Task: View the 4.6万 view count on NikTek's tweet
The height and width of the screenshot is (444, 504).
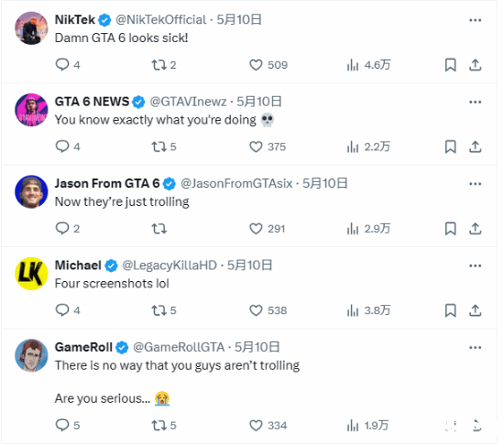Action: tap(368, 65)
